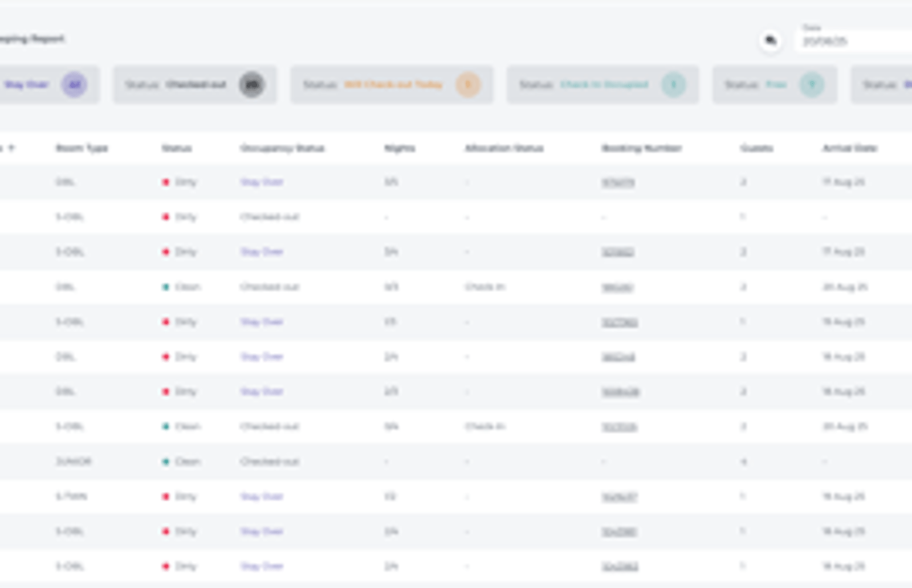Sort by the Booking Number column header
912x588 pixels.
[642, 148]
